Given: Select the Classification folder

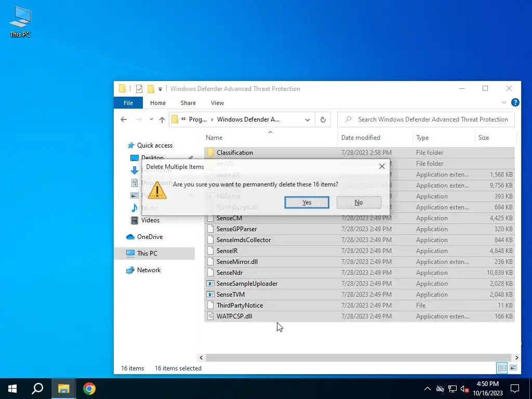Looking at the screenshot, I should tap(235, 153).
